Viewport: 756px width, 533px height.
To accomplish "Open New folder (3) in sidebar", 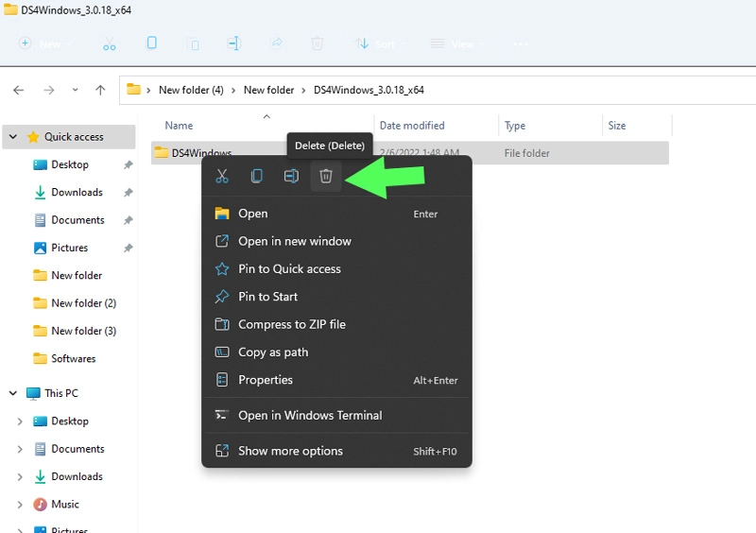I will pos(84,331).
